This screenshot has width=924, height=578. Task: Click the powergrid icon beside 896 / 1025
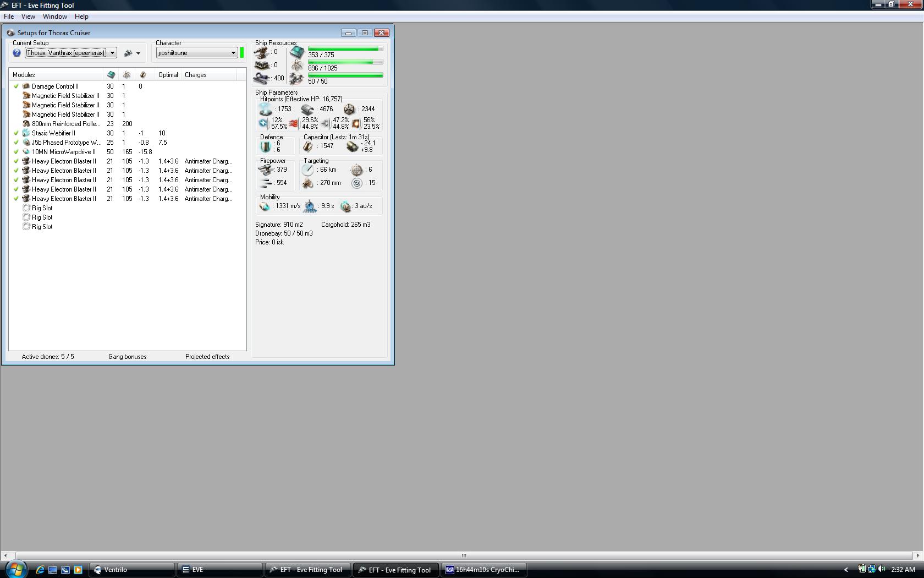297,66
